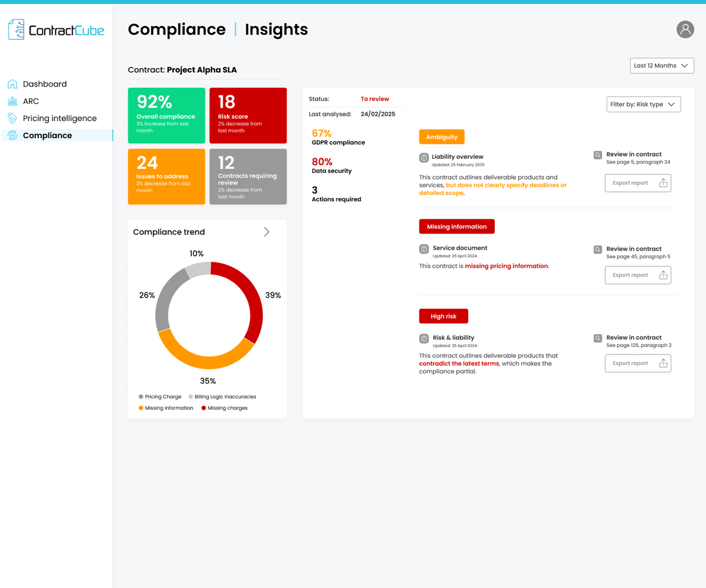
Task: Click the To review status text
Action: pos(375,99)
